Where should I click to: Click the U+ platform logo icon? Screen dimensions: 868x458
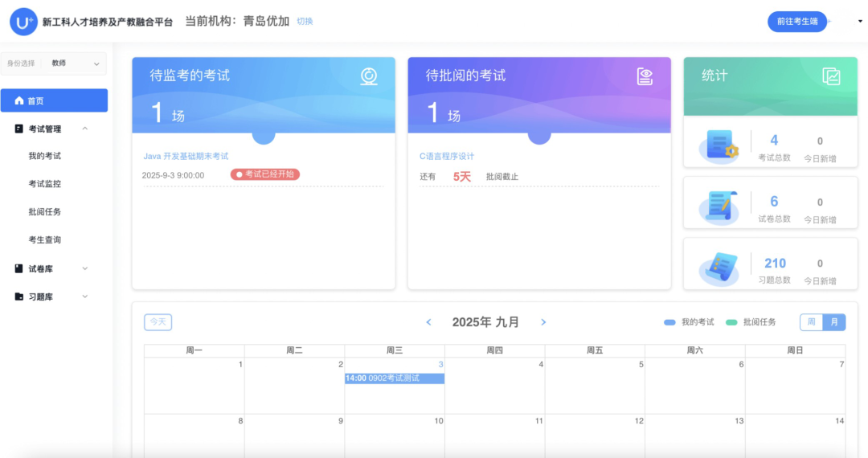(x=23, y=22)
